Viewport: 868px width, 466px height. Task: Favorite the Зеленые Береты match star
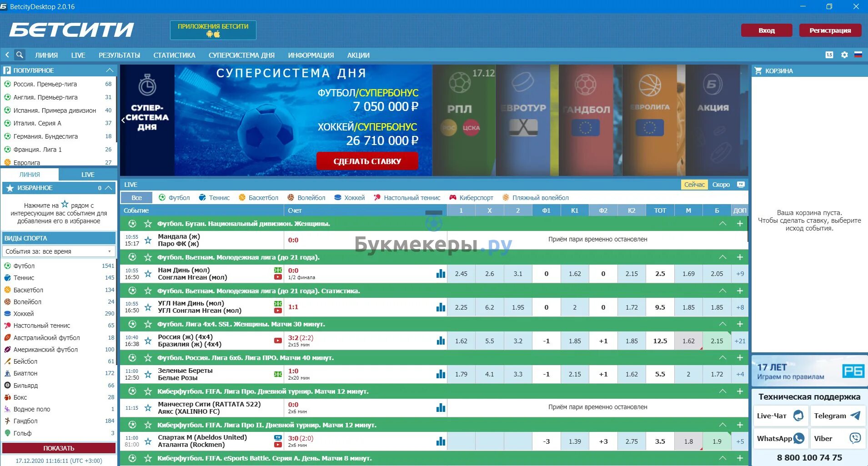148,374
